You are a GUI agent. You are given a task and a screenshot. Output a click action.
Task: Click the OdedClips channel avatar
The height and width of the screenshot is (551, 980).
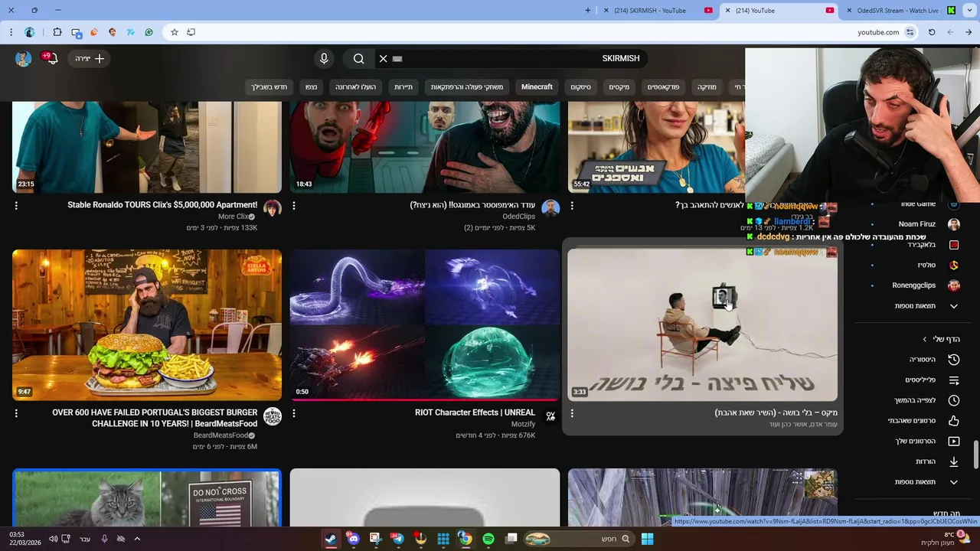coord(550,208)
